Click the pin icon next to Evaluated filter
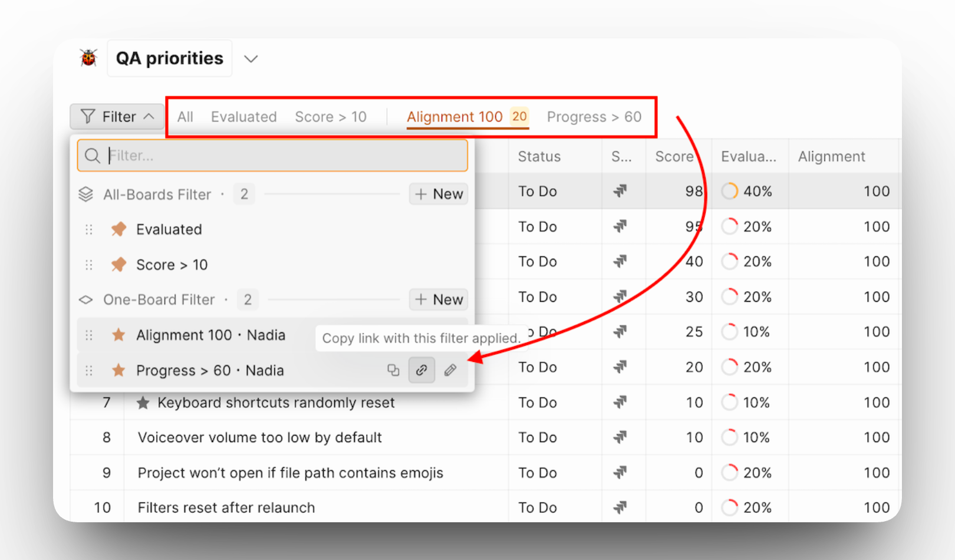This screenshot has width=955, height=560. pos(118,229)
